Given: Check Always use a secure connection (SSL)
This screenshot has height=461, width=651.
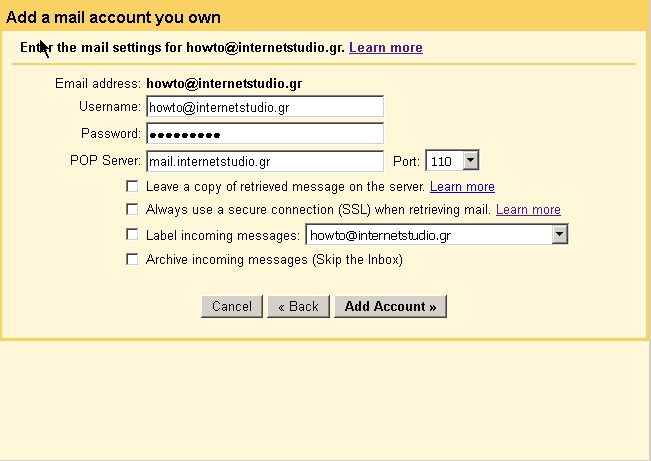Looking at the screenshot, I should [x=132, y=210].
